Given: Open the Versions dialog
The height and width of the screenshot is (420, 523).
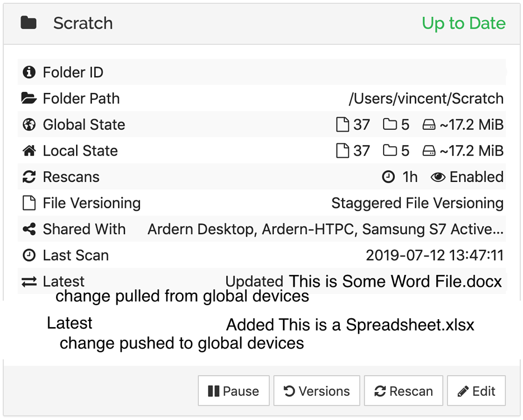Looking at the screenshot, I should pos(316,391).
